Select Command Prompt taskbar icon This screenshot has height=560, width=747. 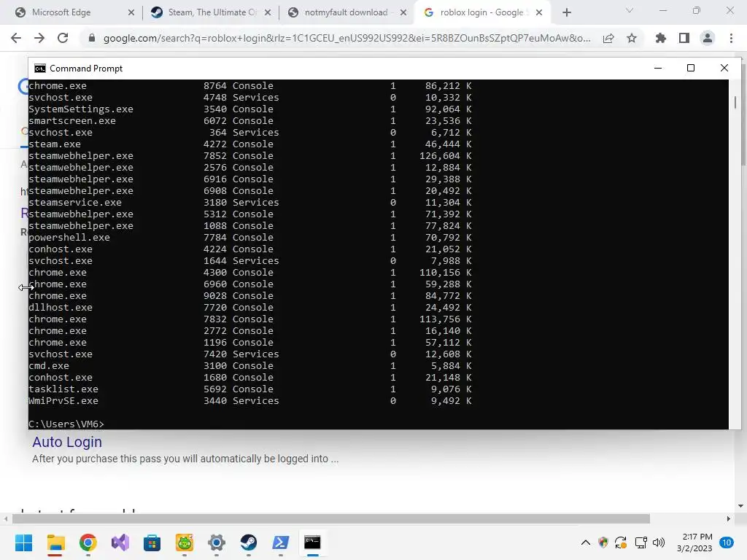click(x=312, y=542)
